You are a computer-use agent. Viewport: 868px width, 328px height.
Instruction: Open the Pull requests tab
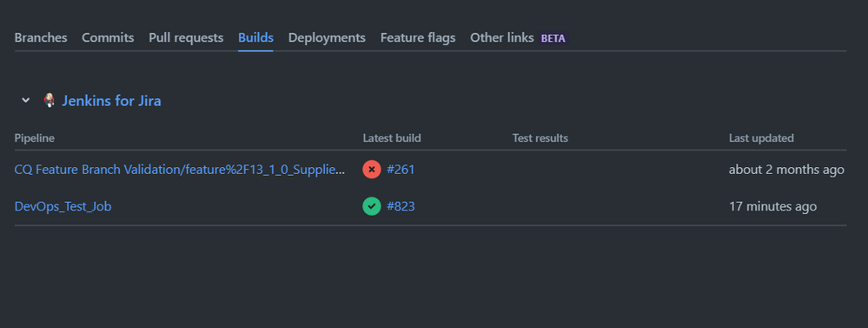[x=186, y=37]
